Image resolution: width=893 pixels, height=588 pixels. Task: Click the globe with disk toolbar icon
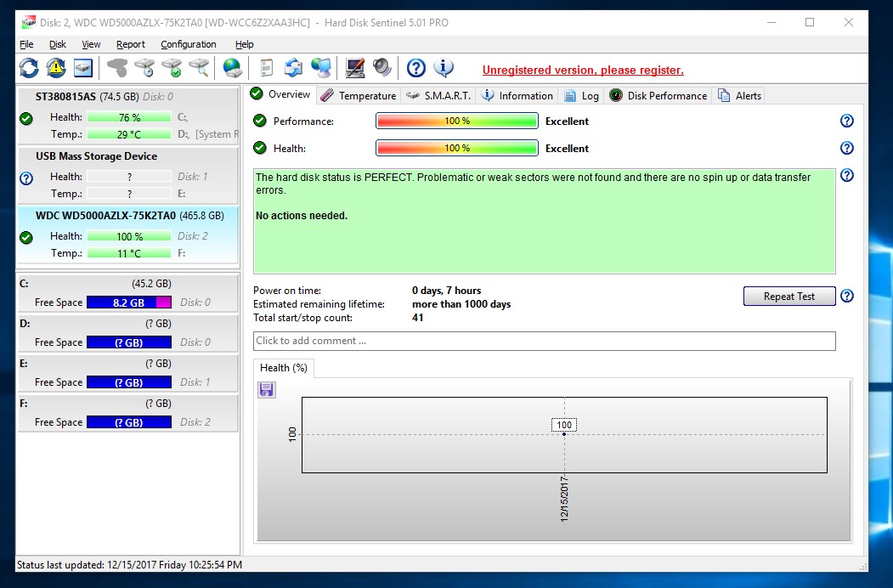coord(232,68)
